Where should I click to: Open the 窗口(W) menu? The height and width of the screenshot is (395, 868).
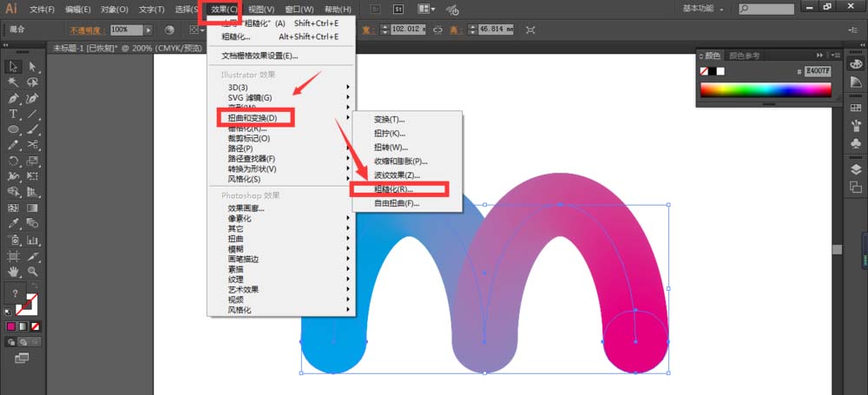coord(299,10)
